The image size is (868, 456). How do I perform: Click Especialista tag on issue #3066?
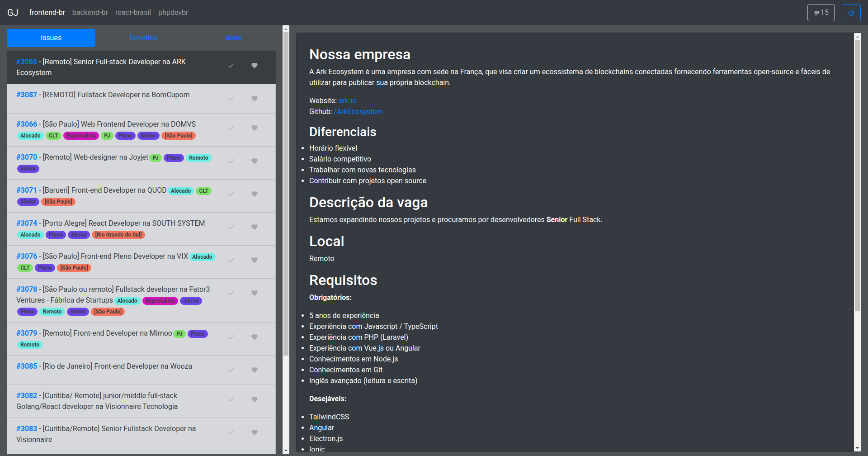pos(81,136)
